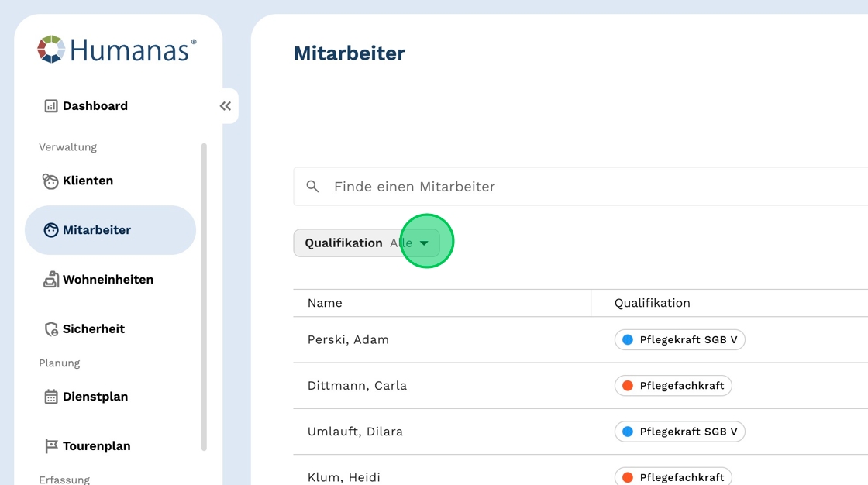Select Dittmann, Carla's Pflegefachkraft badge
This screenshot has height=485, width=868.
pyautogui.click(x=673, y=386)
